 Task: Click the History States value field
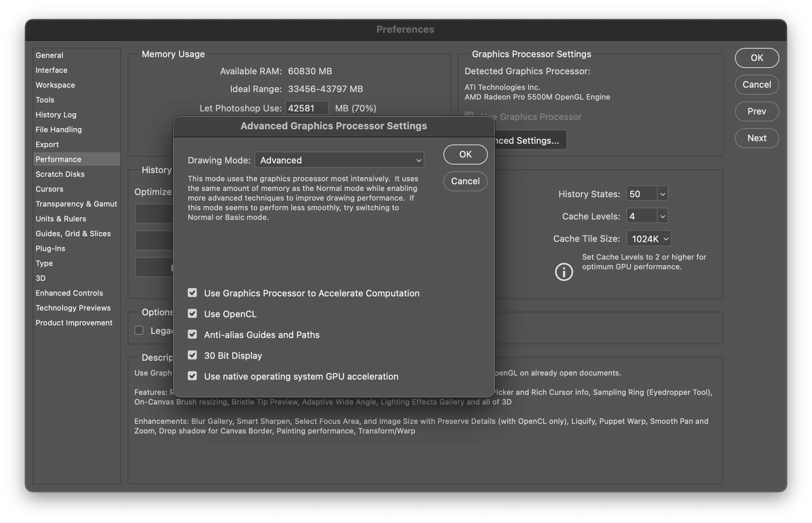[642, 194]
